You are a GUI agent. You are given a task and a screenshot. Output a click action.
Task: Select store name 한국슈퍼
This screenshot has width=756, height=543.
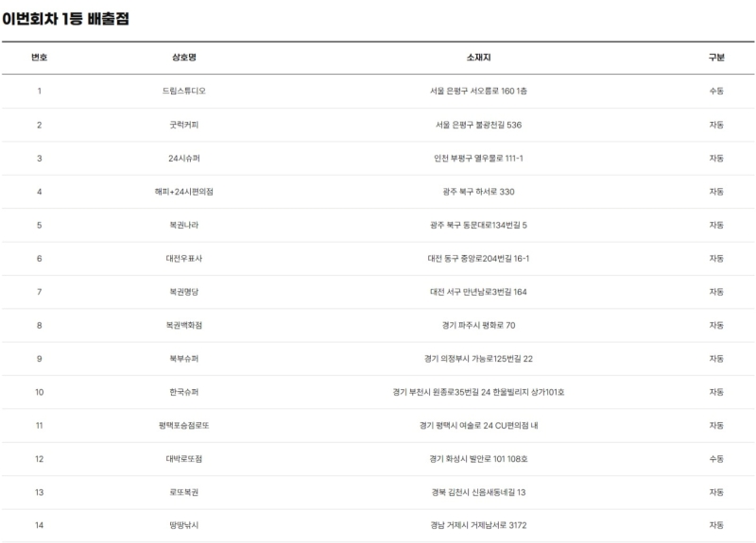pos(184,392)
